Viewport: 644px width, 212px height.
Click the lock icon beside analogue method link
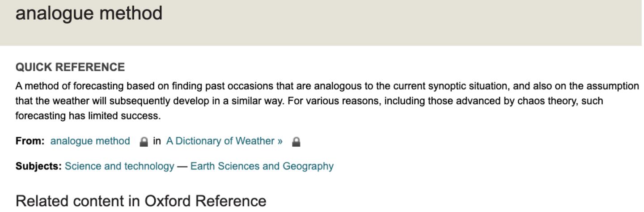(144, 142)
